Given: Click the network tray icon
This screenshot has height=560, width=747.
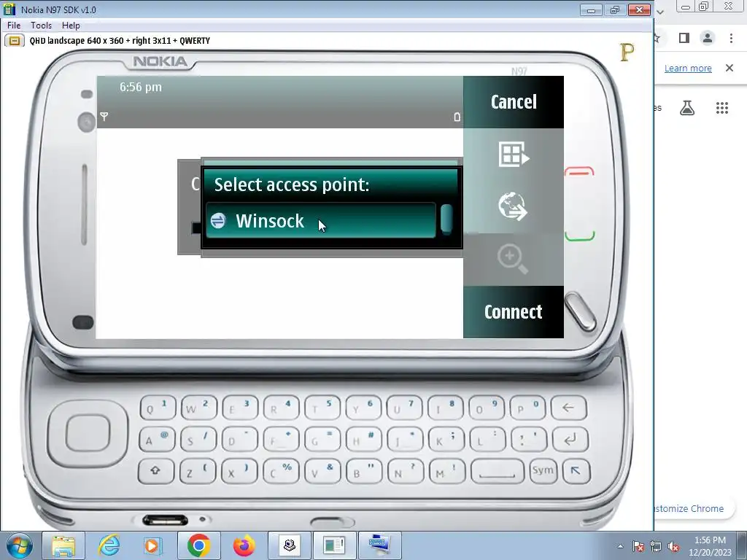Looking at the screenshot, I should (656, 547).
